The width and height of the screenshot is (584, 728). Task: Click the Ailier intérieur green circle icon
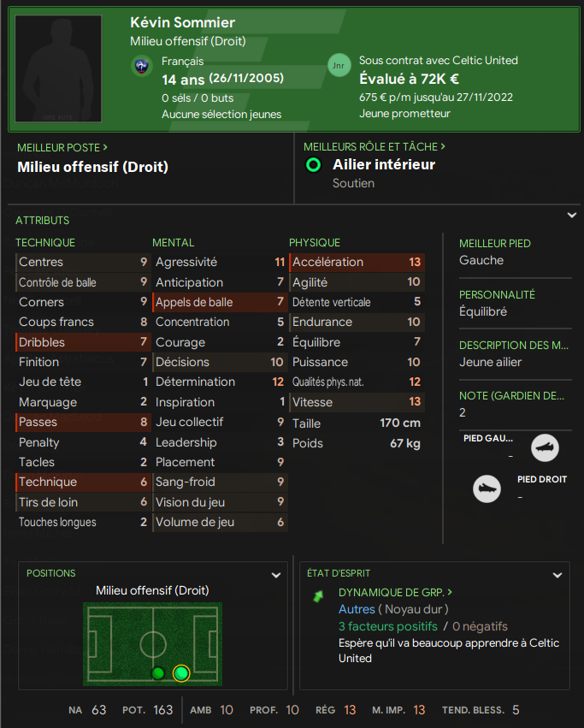point(314,165)
